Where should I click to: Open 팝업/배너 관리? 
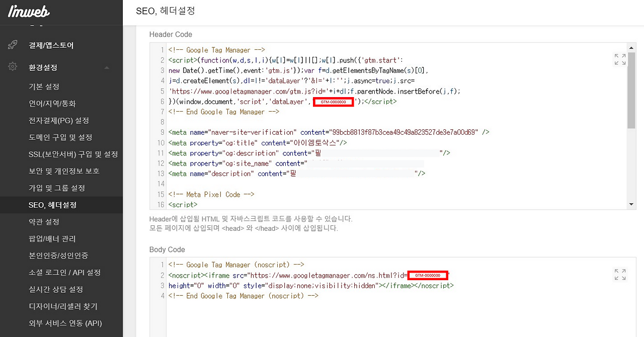52,239
